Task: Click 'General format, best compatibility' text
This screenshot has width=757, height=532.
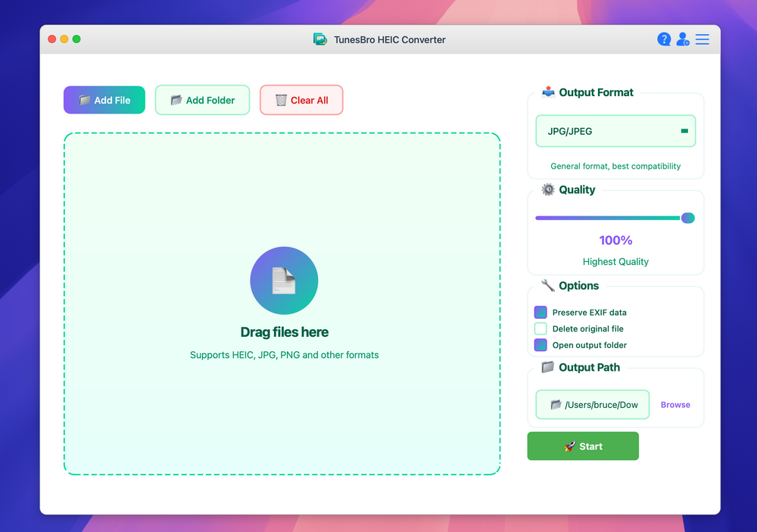Action: pyautogui.click(x=615, y=166)
